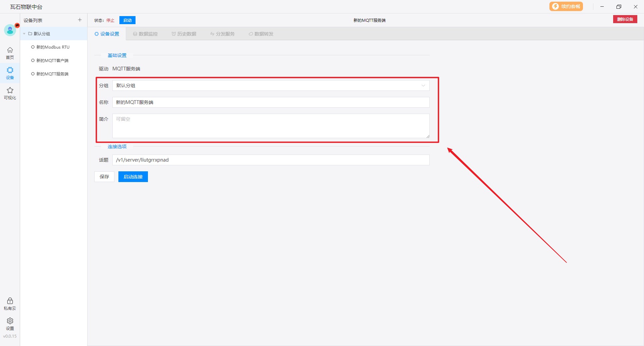
Task: Add a new device with plus icon
Action: [80, 20]
